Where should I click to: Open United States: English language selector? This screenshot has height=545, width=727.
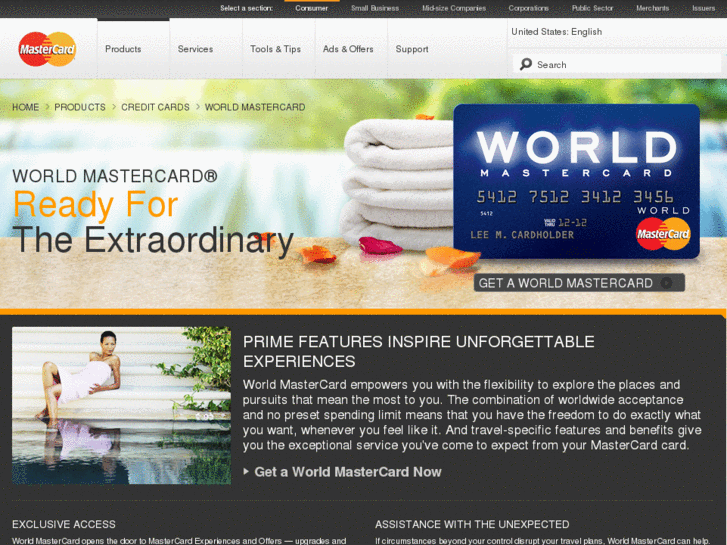[x=556, y=32]
